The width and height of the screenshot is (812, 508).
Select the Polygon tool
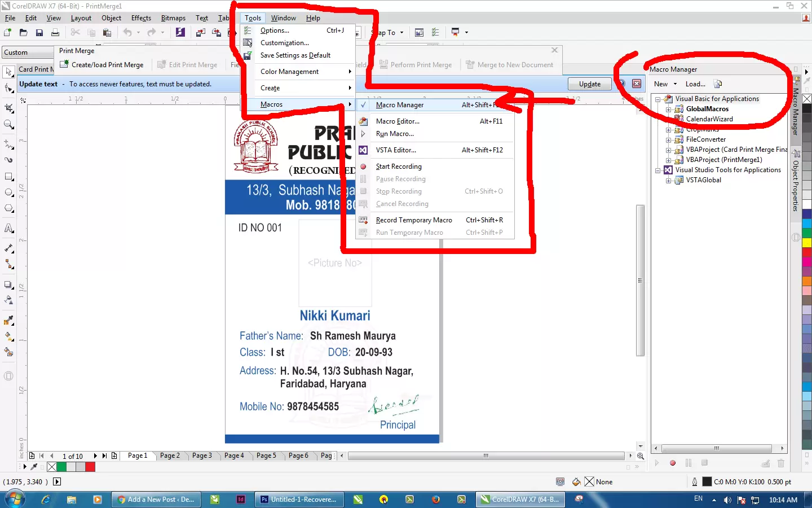point(9,208)
